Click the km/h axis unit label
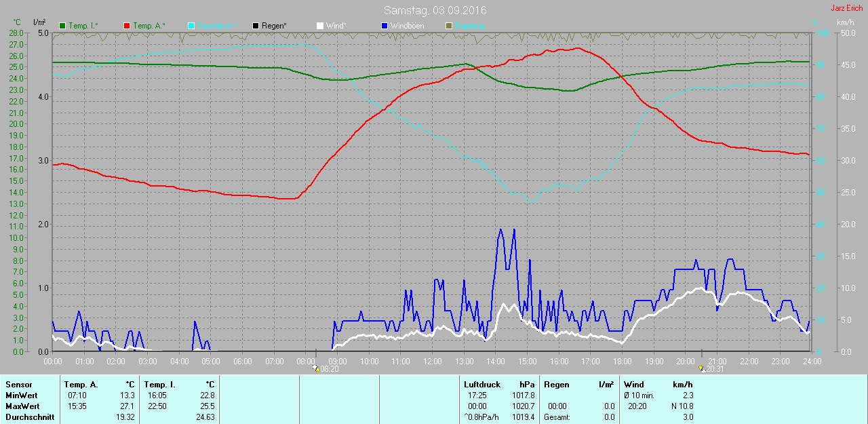 coord(845,22)
